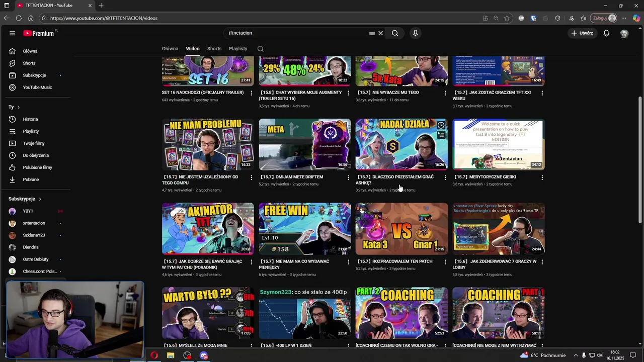Screen dimensions: 644x362
Task: Open more options for SET 16 NADCHODZI video
Action: 252,93
